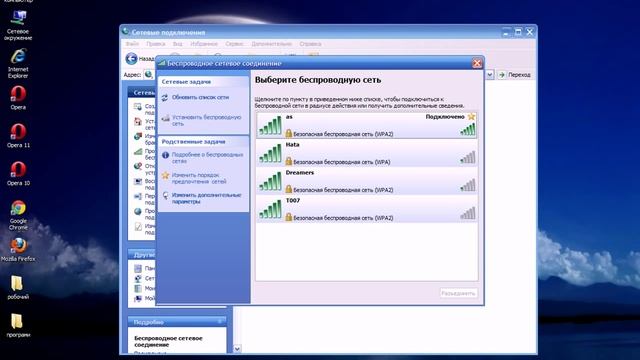Open the Opera 11 desktop shortcut

18,136
